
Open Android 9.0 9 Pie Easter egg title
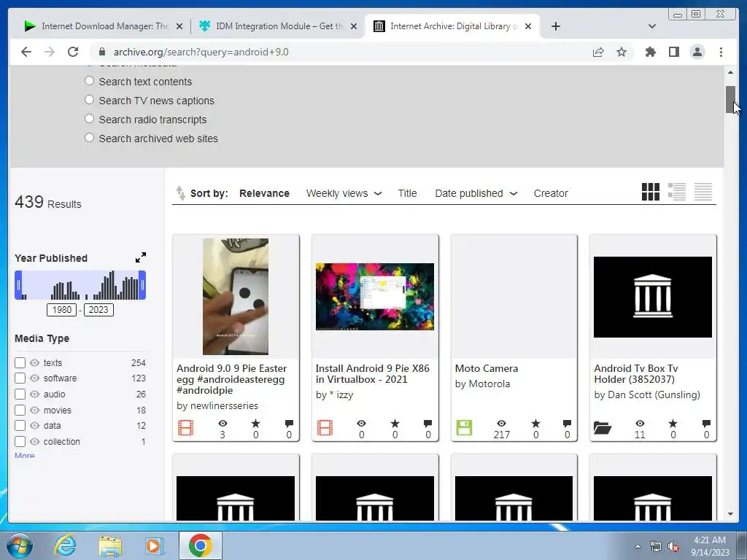231,379
